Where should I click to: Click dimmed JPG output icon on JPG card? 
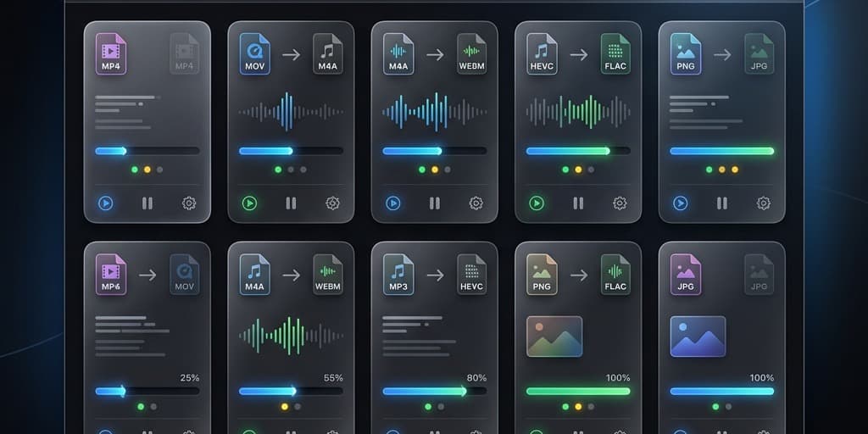click(x=759, y=274)
